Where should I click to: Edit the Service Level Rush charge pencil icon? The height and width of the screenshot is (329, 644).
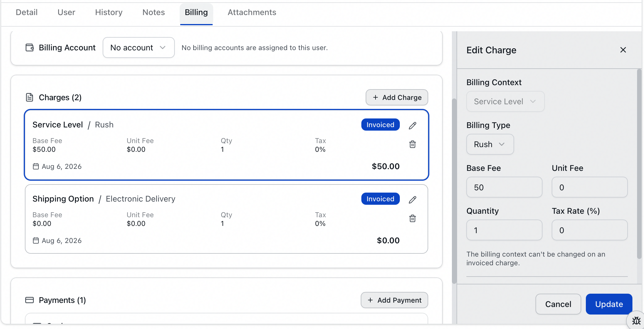413,125
